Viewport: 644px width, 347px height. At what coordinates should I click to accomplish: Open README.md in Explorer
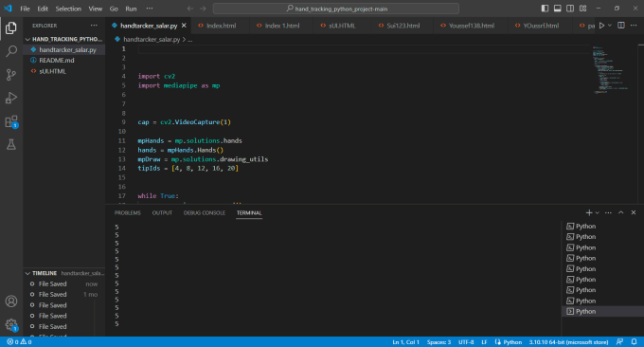pos(64,61)
